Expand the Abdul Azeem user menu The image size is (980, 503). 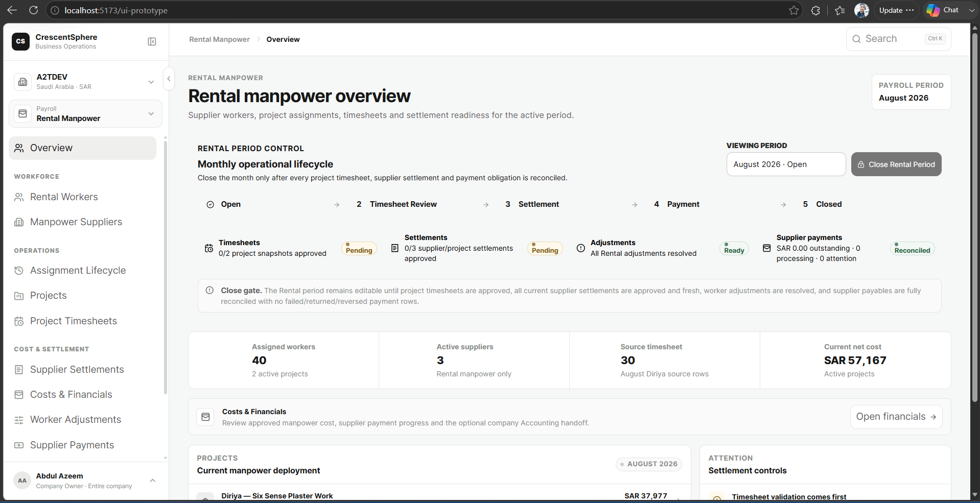point(85,481)
